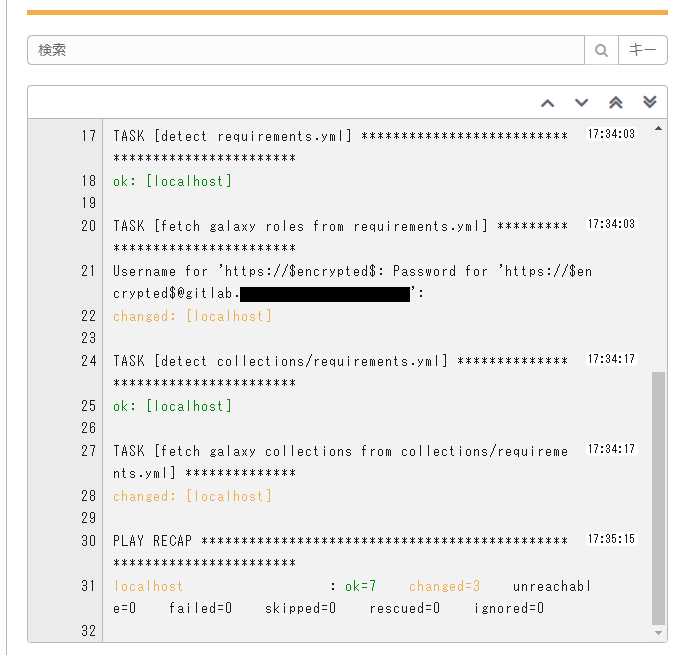Viewport: 687px width, 655px height.
Task: Open TASK fetch galaxy roles line
Action: click(340, 237)
